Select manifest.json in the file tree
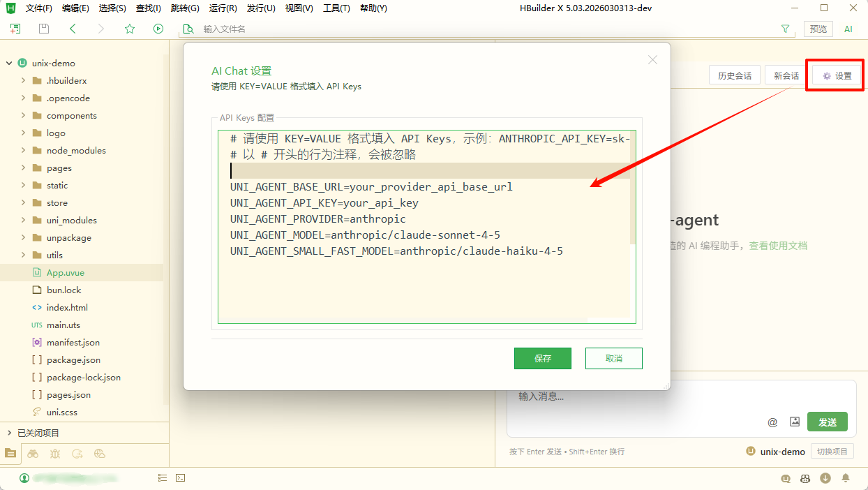 point(73,342)
